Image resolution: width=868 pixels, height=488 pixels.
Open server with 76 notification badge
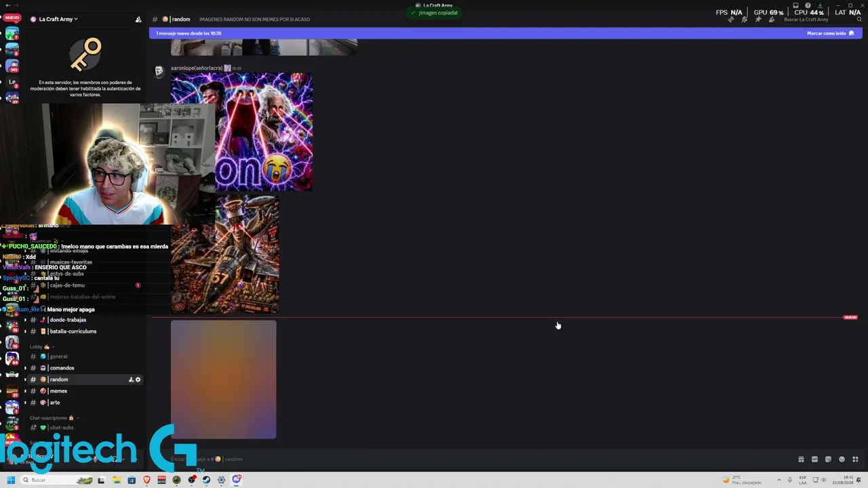[x=12, y=325]
